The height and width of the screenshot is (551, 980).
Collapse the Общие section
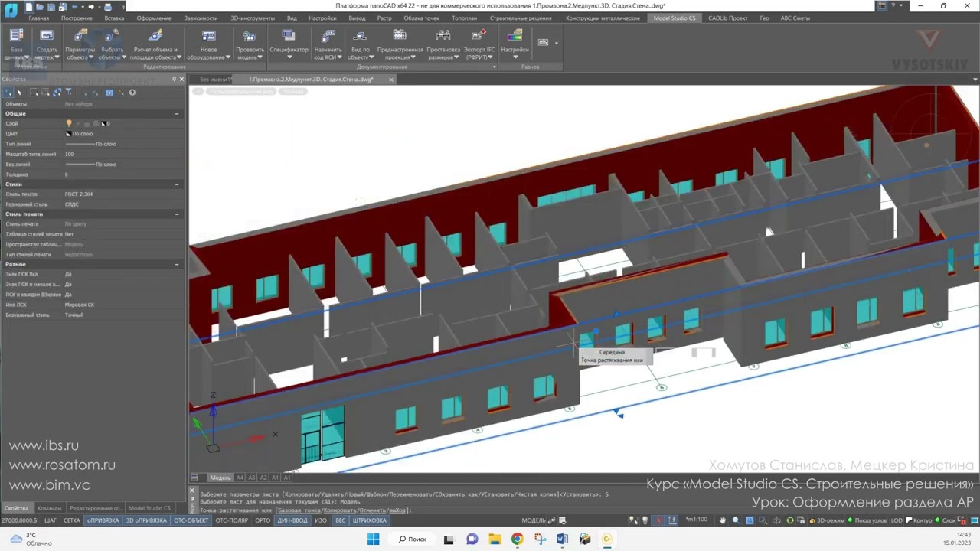pos(177,114)
